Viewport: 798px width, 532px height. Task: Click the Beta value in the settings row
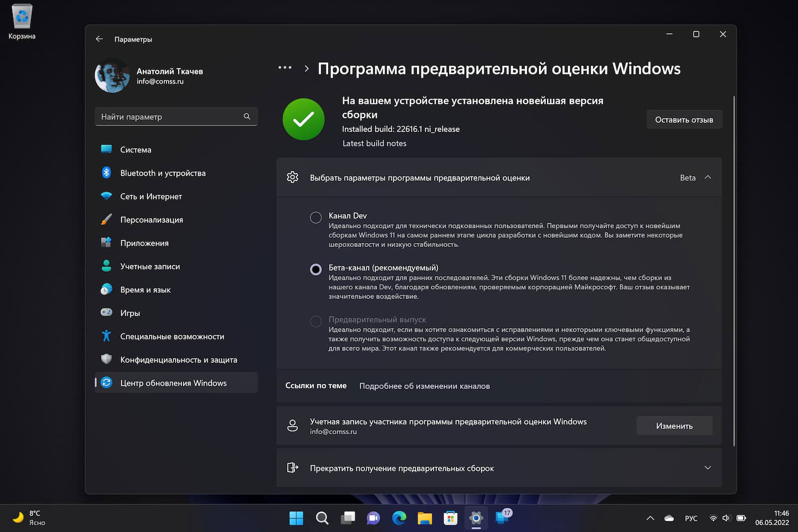pos(688,178)
